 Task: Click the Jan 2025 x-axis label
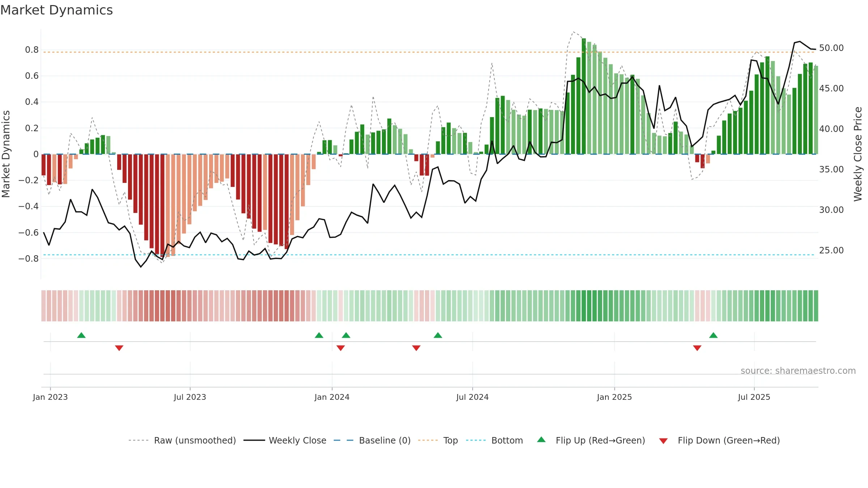(x=614, y=397)
